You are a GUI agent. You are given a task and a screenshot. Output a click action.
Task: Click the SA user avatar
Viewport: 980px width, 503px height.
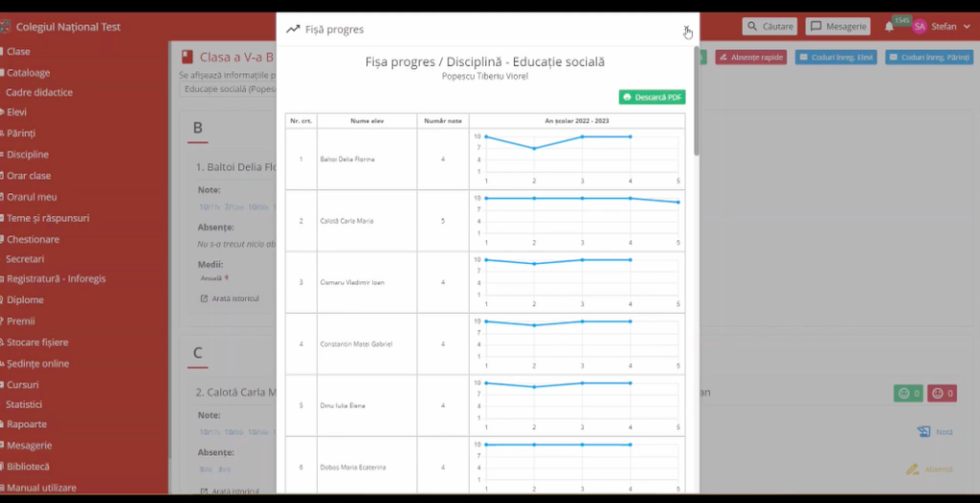coord(919,27)
